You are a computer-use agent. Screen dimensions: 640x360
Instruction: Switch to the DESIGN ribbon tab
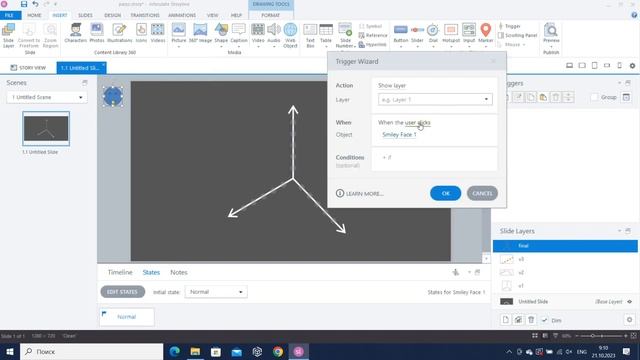[x=113, y=15]
